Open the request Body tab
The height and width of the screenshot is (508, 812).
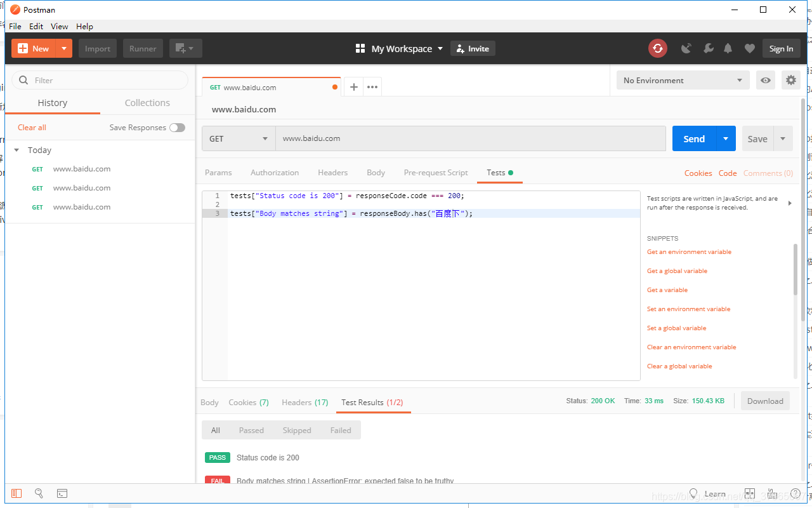[x=376, y=173]
